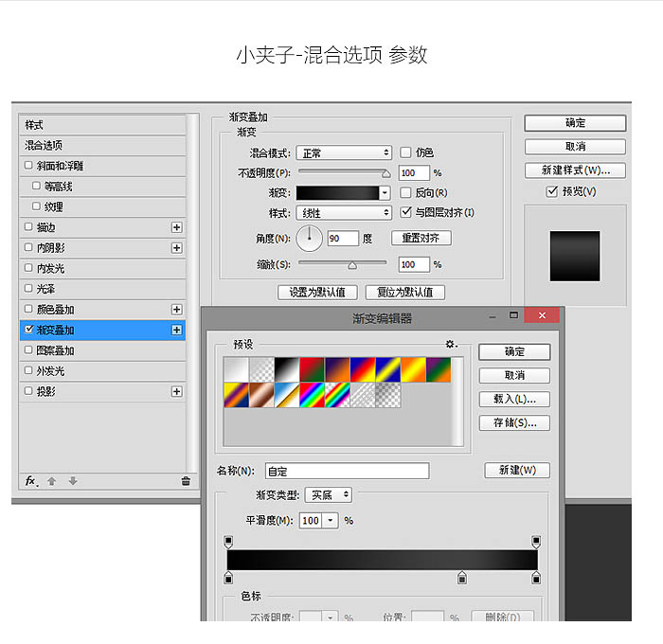
Task: Select the 光泽 effect row
Action: [x=102, y=289]
